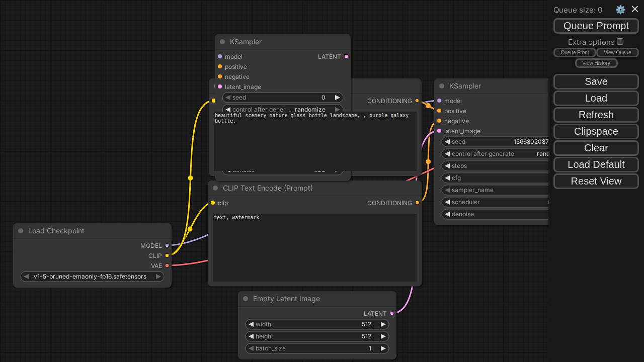The image size is (644, 362).
Task: Decrease the latent height value
Action: pos(251,336)
